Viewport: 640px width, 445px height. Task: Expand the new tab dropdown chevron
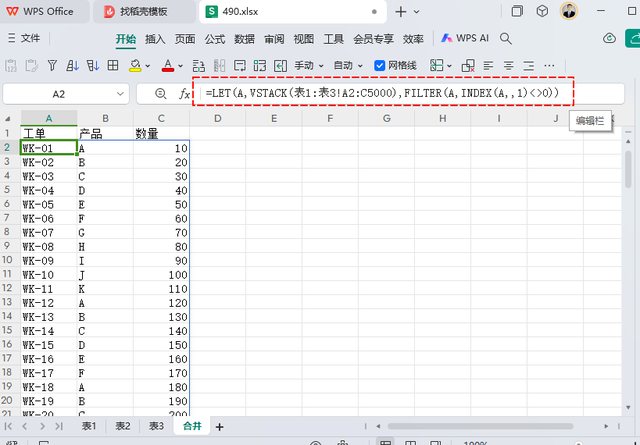[416, 12]
